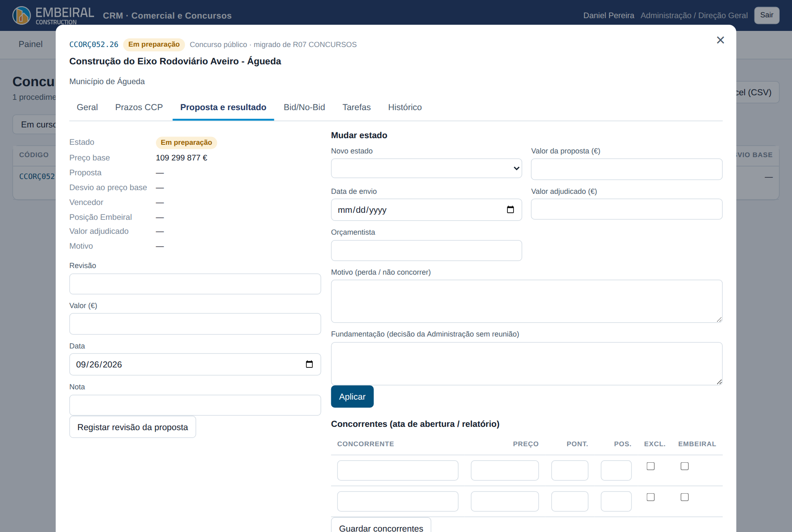792x532 pixels.
Task: Click the Fundamentação textarea
Action: click(526, 363)
